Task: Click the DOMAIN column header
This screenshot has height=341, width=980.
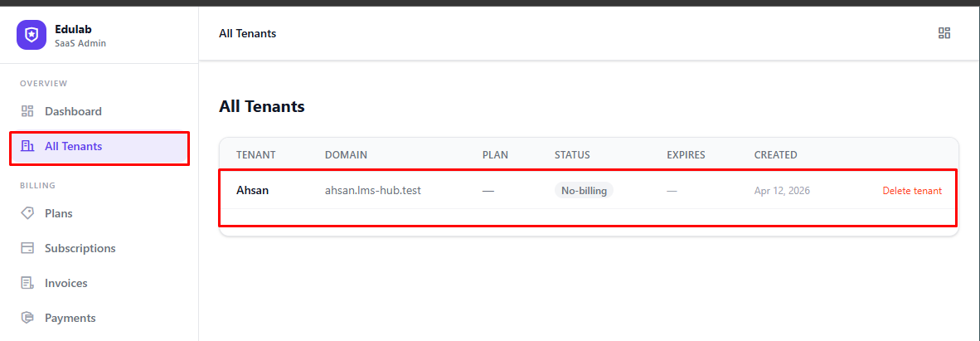Action: (346, 155)
